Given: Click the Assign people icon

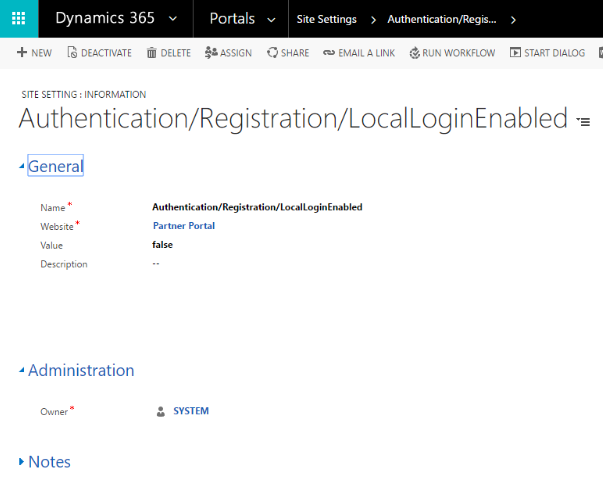Looking at the screenshot, I should [211, 53].
